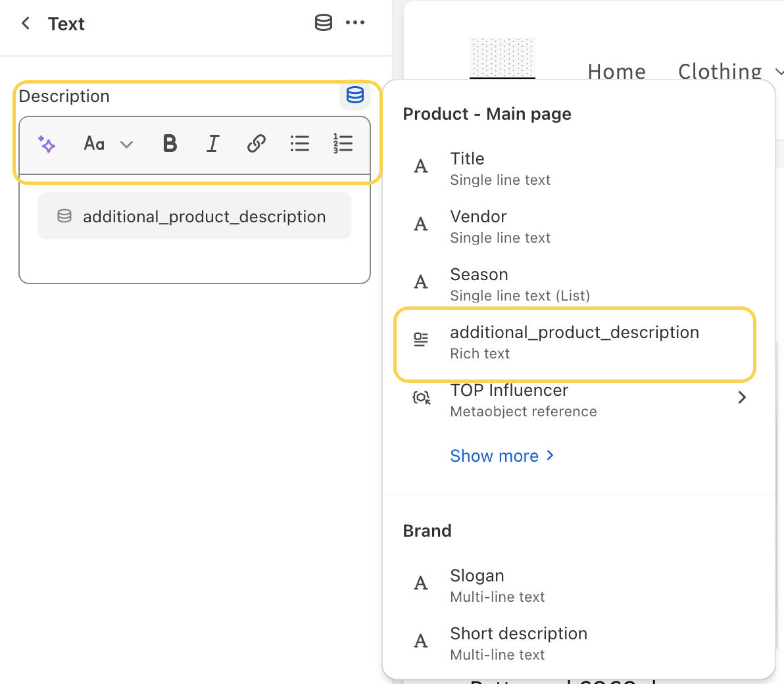
Task: Toggle italic formatting
Action: (212, 143)
